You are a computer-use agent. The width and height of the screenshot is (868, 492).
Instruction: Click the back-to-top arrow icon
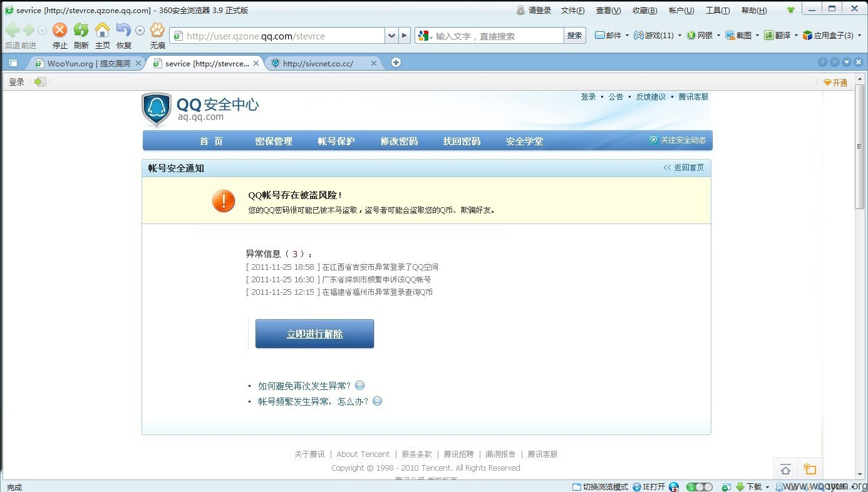(785, 469)
